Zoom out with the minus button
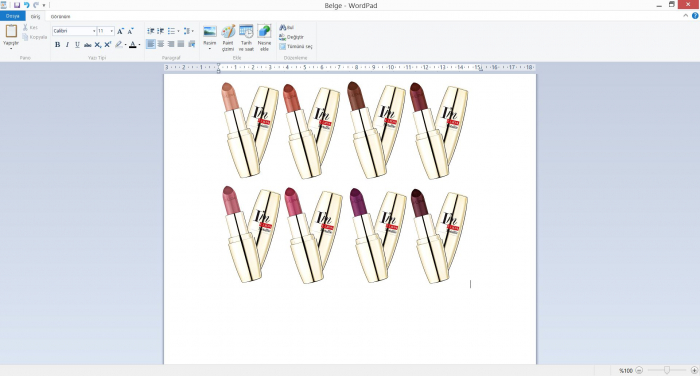The width and height of the screenshot is (700, 376). 639,370
